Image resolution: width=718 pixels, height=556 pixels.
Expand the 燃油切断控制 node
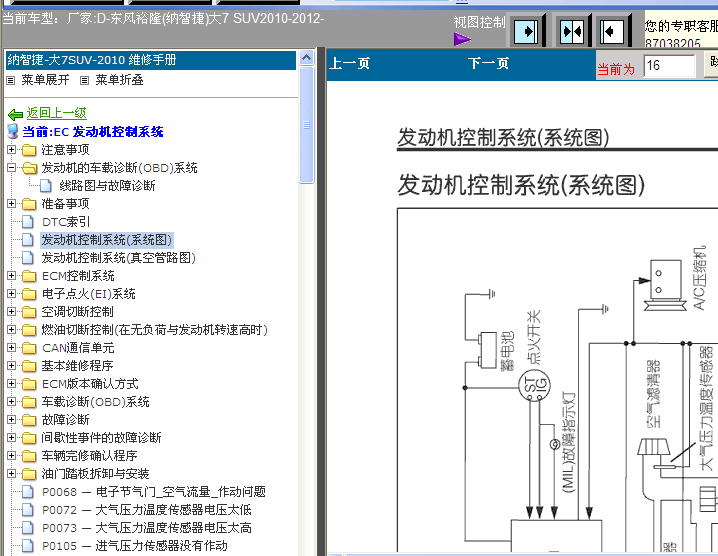[x=12, y=330]
